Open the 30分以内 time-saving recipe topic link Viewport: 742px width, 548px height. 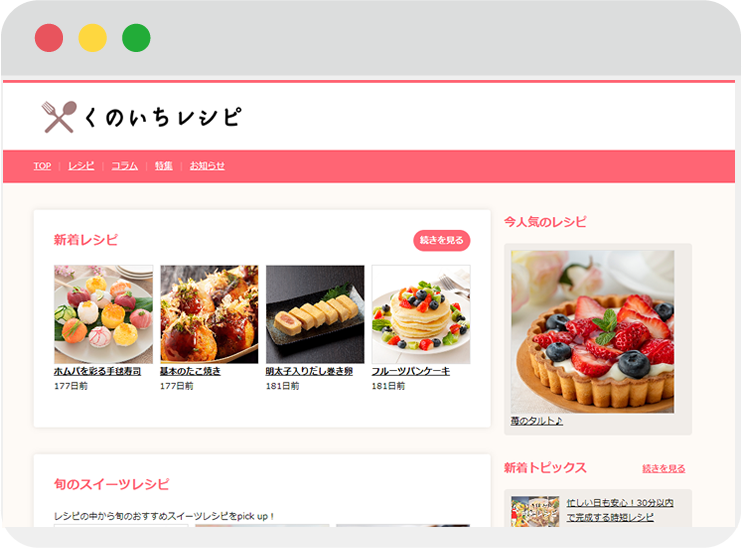coord(620,510)
